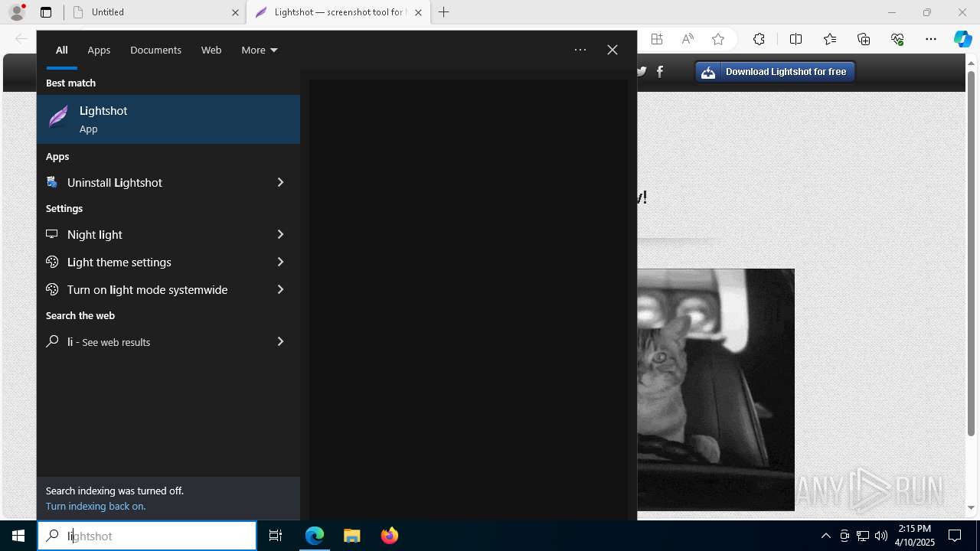The image size is (980, 551).
Task: Open the notification center icon
Action: [955, 536]
